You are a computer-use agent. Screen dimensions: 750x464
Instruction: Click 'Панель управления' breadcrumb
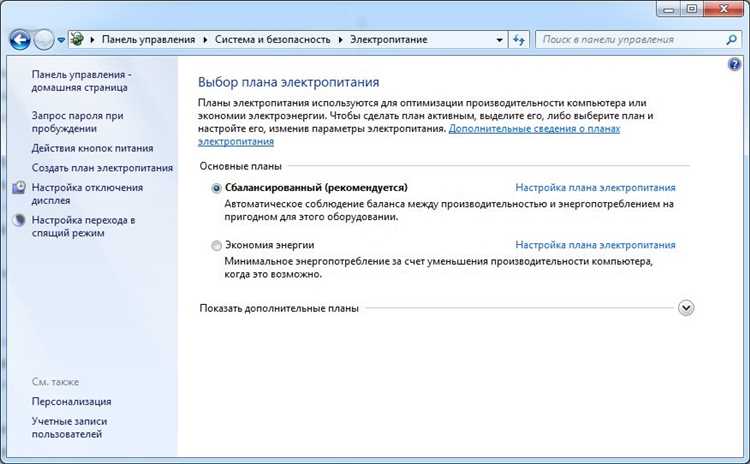pos(148,40)
